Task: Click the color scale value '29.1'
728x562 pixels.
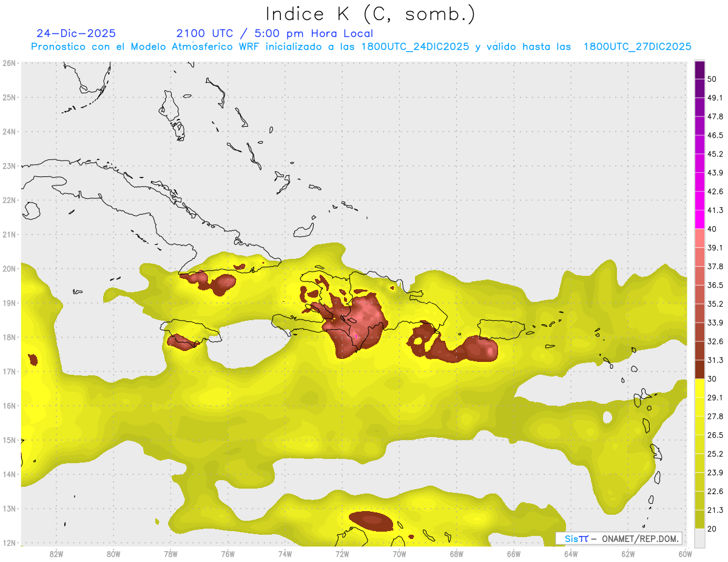Action: coord(715,397)
